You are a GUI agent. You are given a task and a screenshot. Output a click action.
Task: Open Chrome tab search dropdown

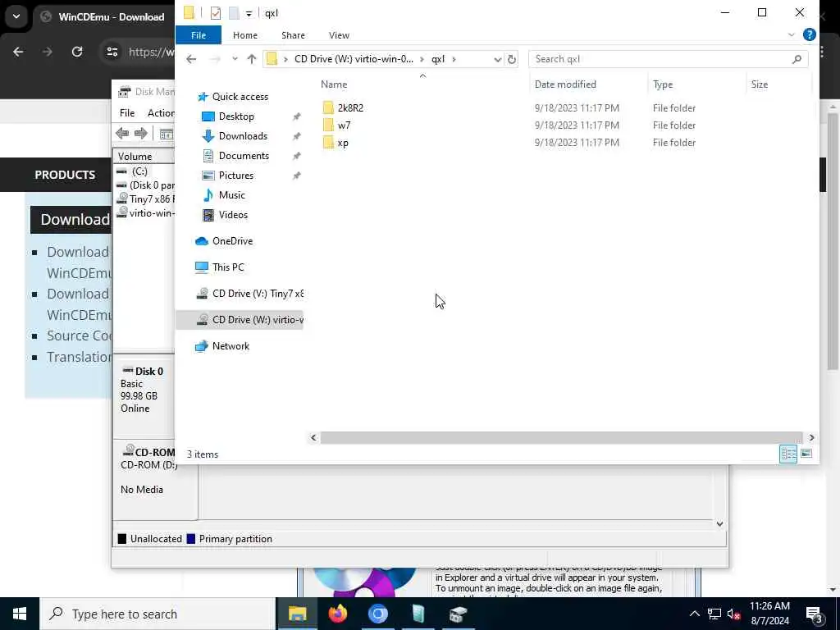(x=16, y=16)
